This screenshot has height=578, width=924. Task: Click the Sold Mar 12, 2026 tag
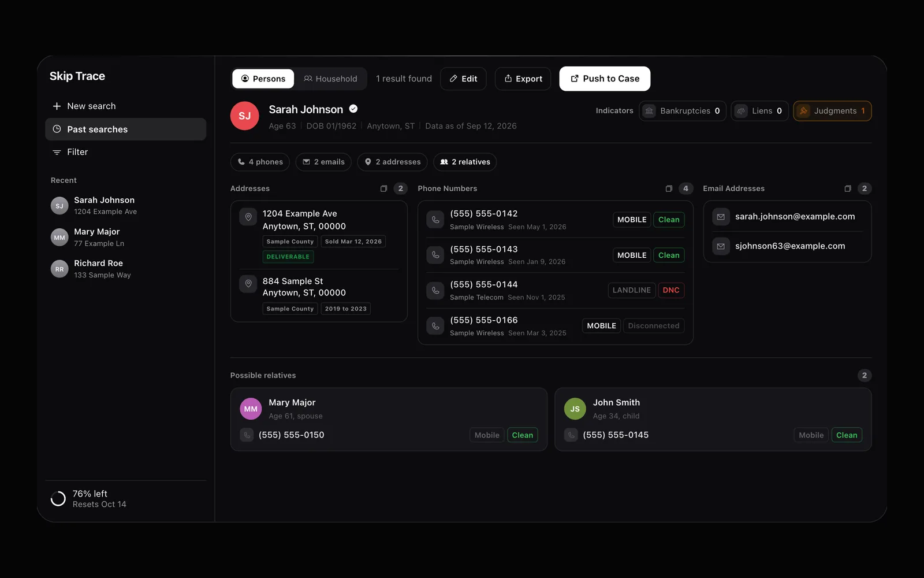[353, 242]
